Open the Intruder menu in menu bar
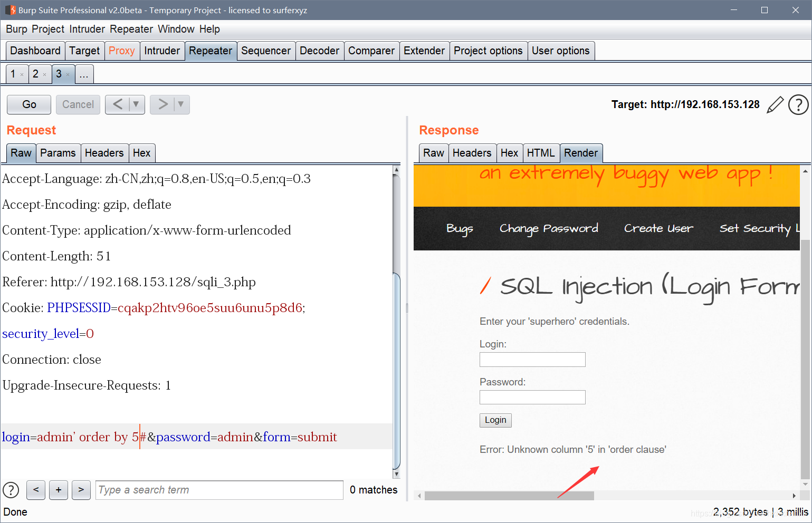Viewport: 812px width, 523px height. (88, 29)
